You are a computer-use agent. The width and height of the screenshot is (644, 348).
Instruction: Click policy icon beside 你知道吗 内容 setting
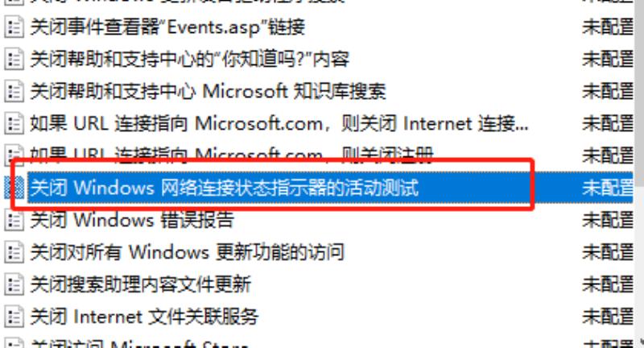pos(14,60)
